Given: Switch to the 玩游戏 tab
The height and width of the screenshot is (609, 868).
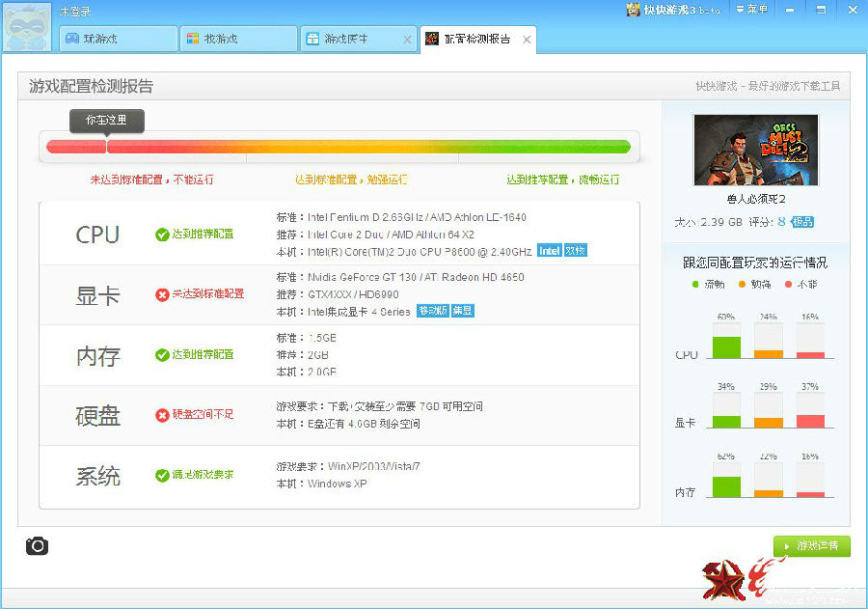Looking at the screenshot, I should [x=119, y=39].
